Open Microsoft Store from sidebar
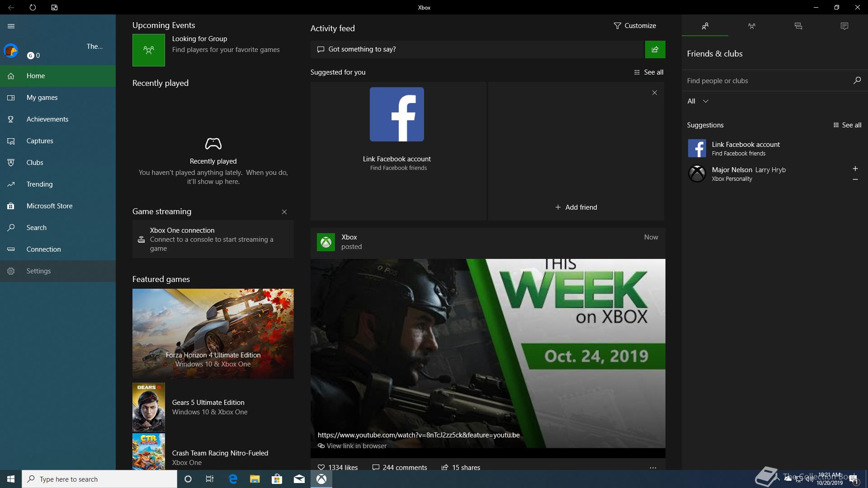 click(x=58, y=206)
